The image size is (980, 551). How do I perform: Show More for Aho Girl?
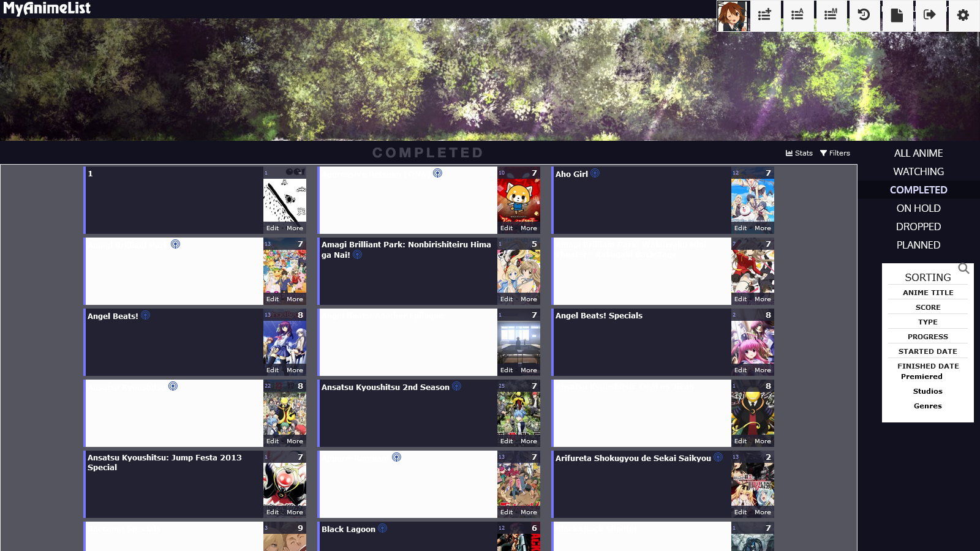click(x=763, y=228)
